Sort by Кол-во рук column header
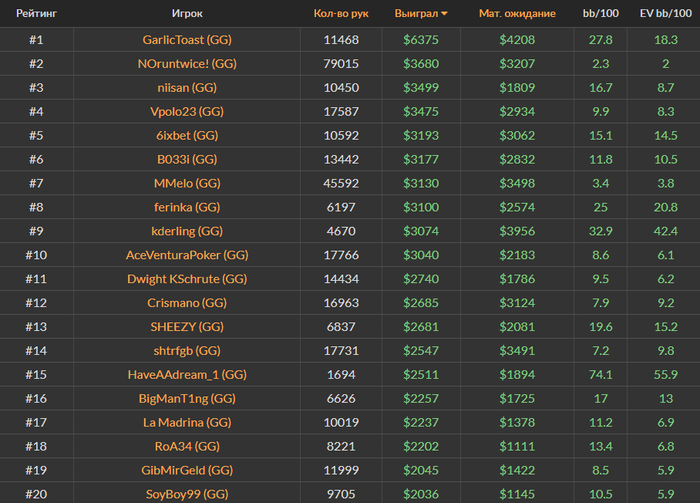700x503 pixels. pyautogui.click(x=341, y=13)
